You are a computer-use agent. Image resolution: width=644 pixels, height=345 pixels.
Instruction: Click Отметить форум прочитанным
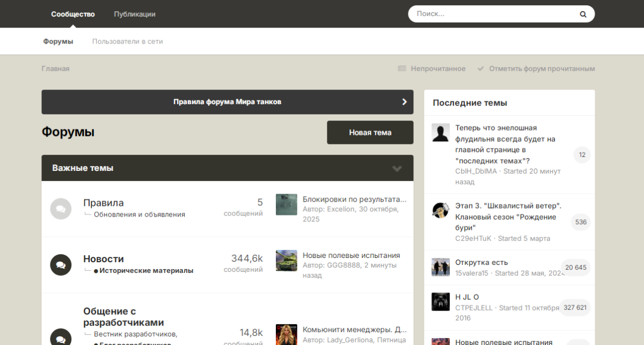542,69
